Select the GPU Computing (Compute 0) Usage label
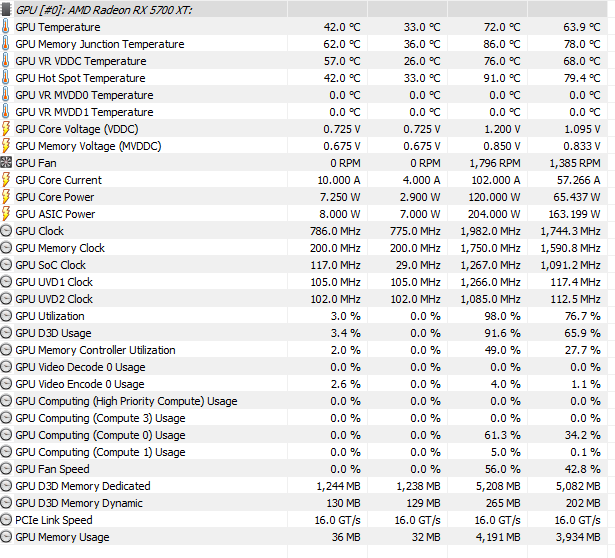 (x=100, y=435)
